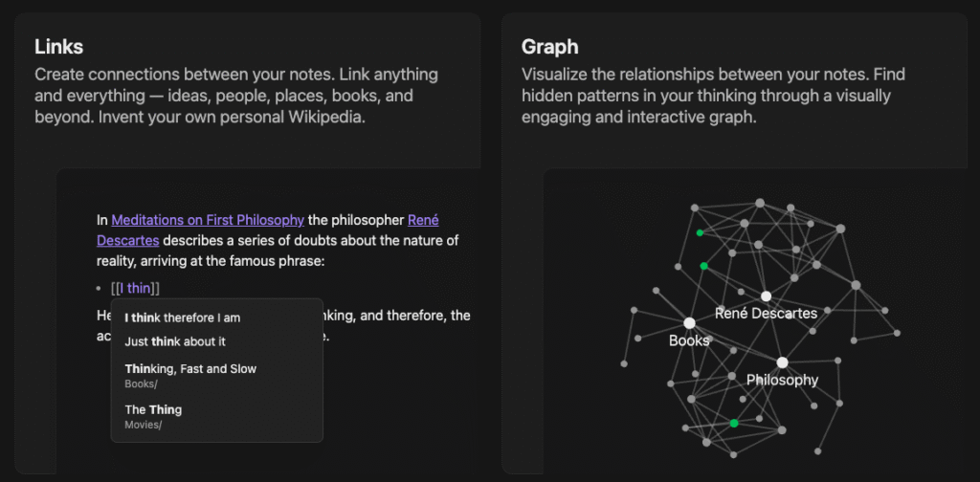This screenshot has height=482, width=980.
Task: Click the topmost green graph node
Action: (700, 233)
